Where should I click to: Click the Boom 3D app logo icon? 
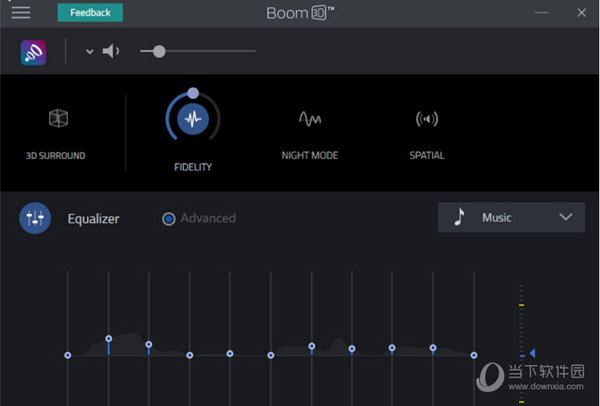tap(33, 52)
